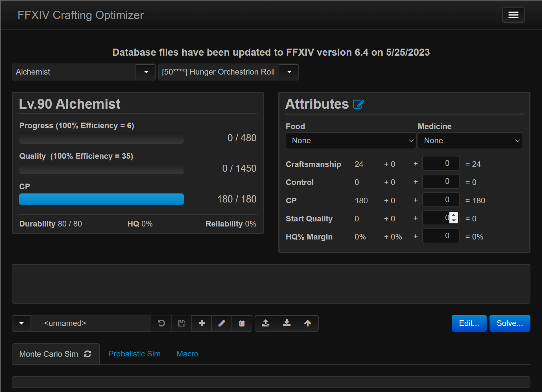This screenshot has width=542, height=392.
Task: Click the 'Durability 80 / 80' text
Action: pos(51,224)
